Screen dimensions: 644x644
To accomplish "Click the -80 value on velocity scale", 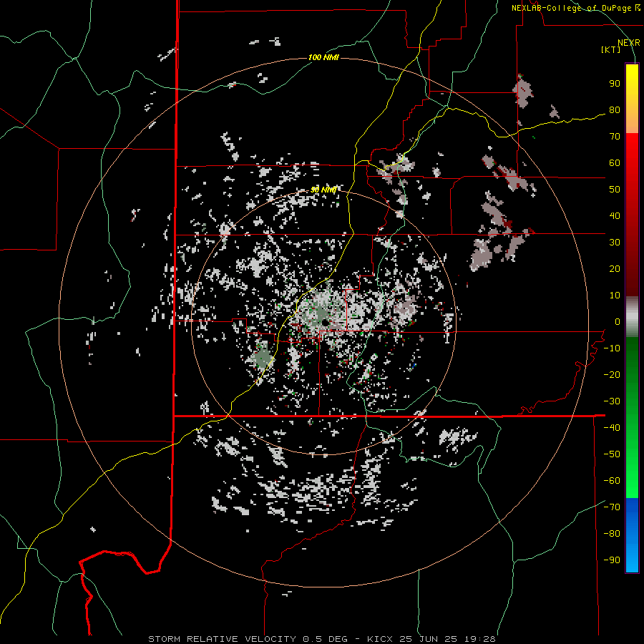I will pos(612,534).
